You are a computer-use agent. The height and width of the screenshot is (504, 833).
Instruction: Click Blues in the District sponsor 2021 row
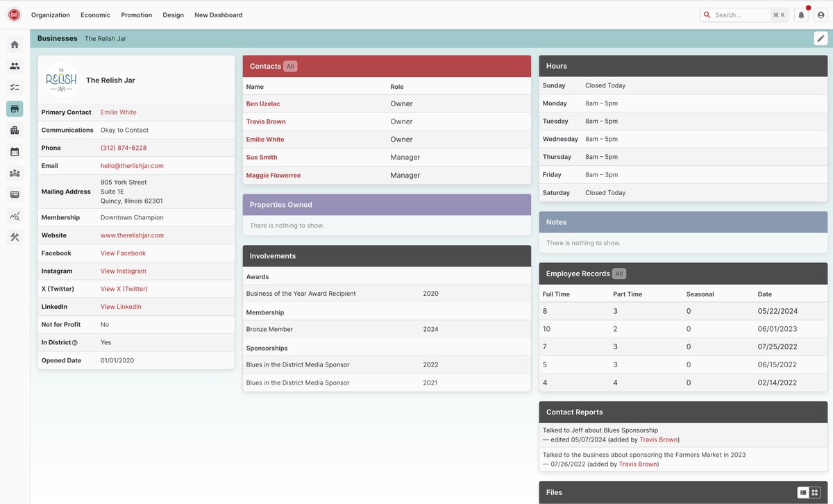(387, 383)
